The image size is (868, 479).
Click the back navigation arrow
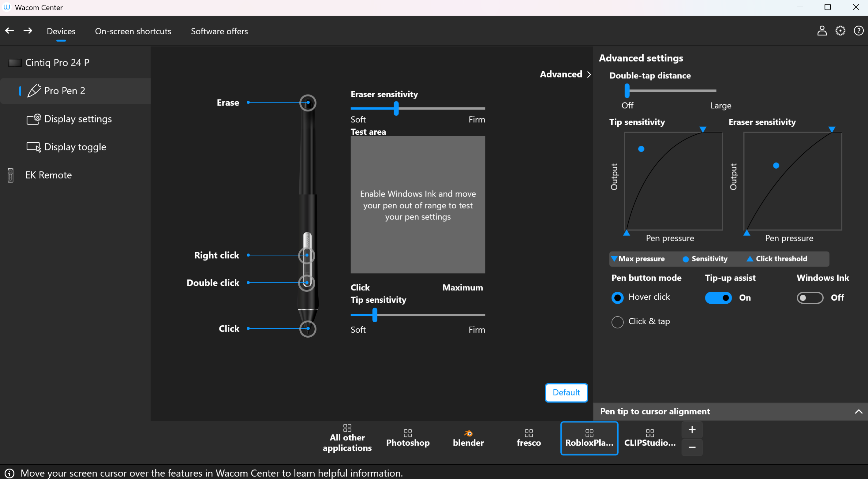pyautogui.click(x=9, y=31)
